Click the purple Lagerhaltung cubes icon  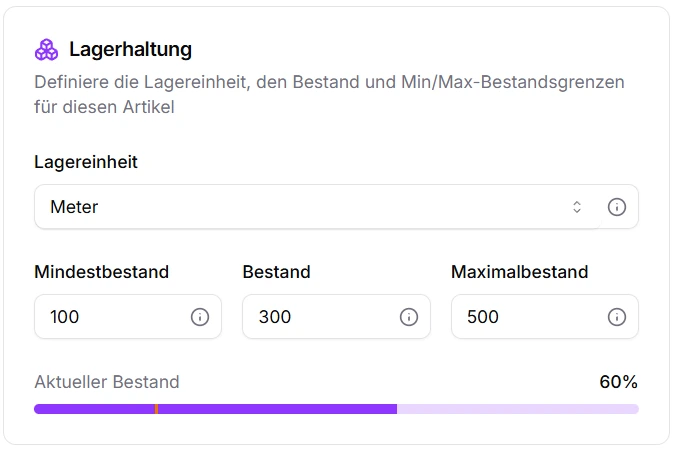pos(47,49)
